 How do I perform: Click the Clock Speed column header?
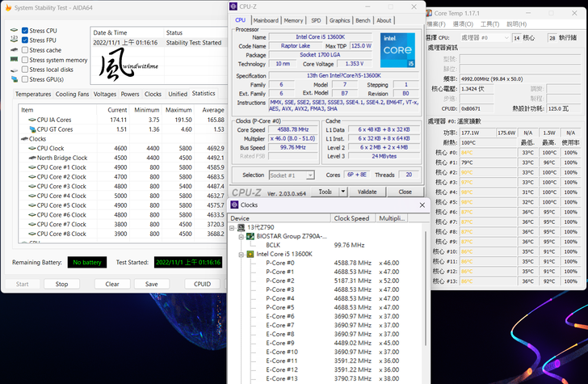351,217
